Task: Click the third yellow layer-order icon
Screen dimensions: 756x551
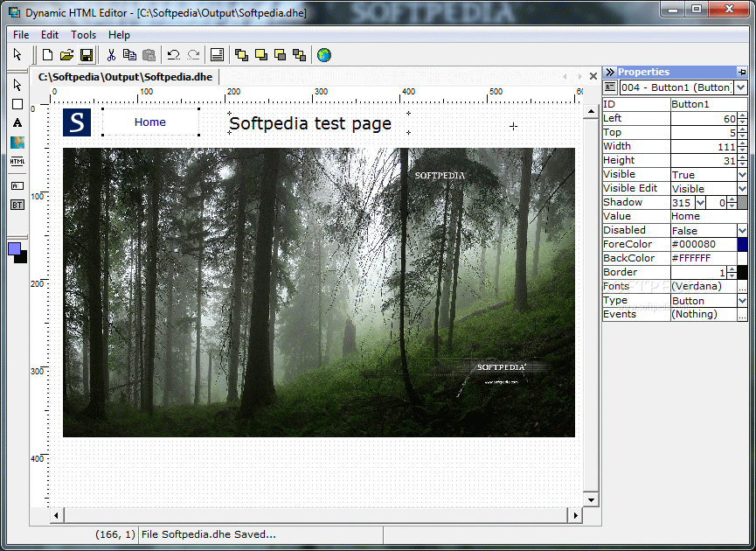Action: point(281,55)
